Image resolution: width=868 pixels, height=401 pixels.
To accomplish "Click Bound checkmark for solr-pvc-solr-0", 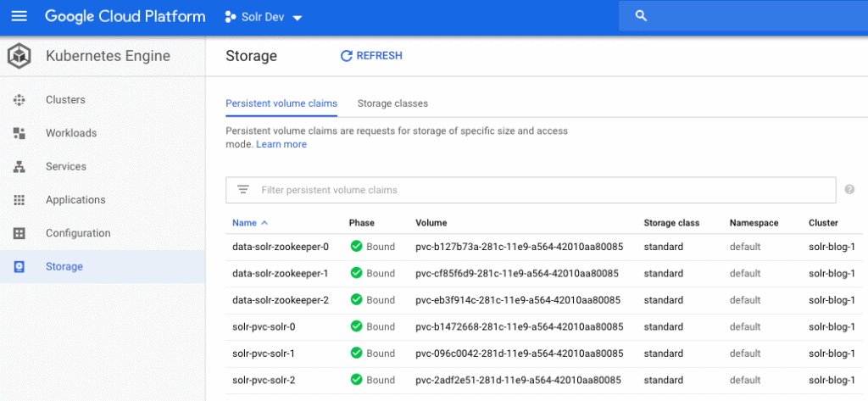I will [357, 326].
